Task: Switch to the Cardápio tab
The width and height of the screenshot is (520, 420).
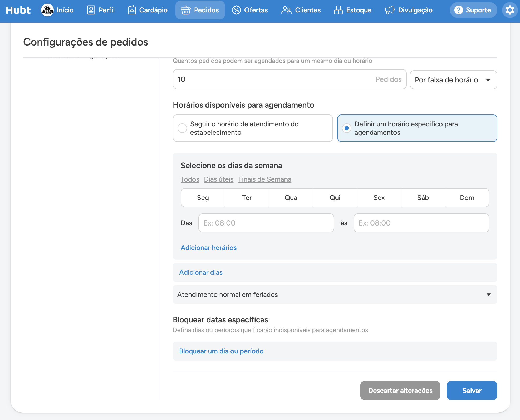Action: (x=148, y=10)
